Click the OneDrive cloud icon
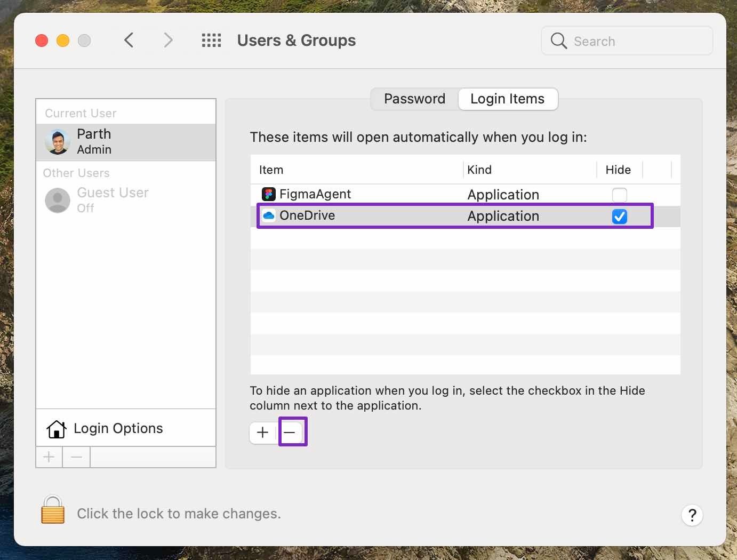The image size is (737, 560). [x=269, y=215]
